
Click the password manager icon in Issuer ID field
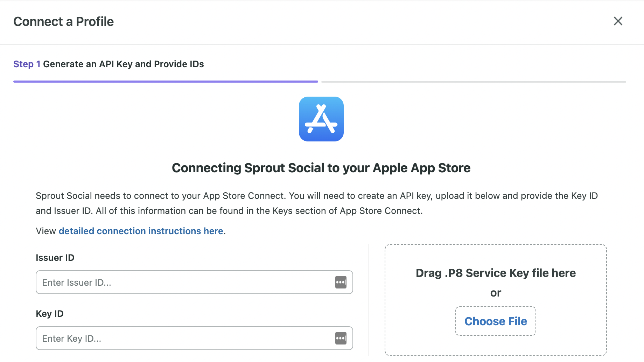(341, 282)
